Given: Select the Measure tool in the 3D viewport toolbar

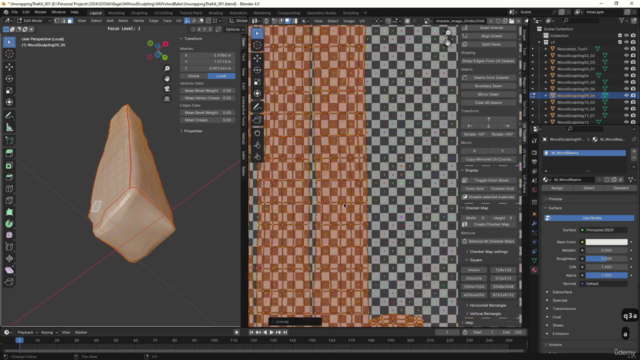Looking at the screenshot, I should coord(9,127).
